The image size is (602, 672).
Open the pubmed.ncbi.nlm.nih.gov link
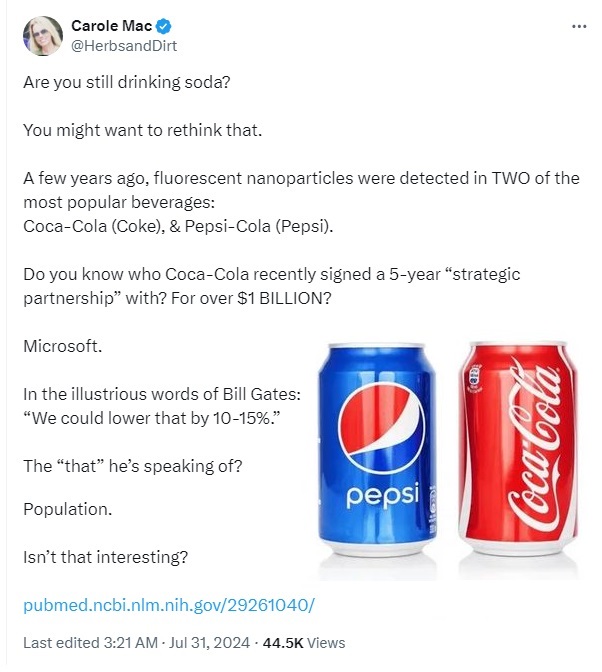coord(169,605)
